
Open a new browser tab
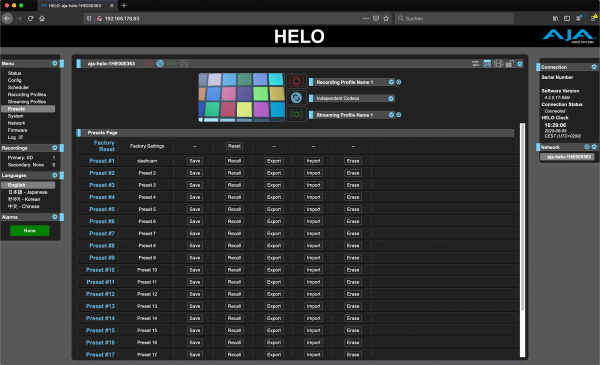(x=124, y=5)
